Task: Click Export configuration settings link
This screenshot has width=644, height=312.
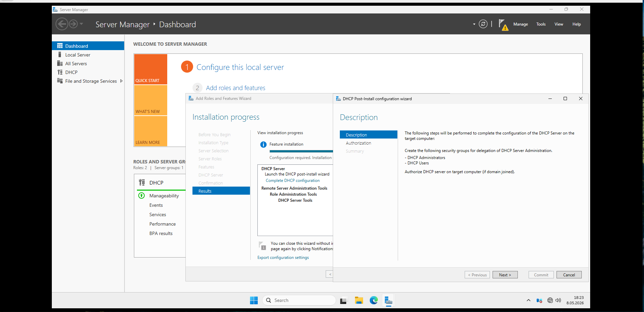Action: click(283, 258)
